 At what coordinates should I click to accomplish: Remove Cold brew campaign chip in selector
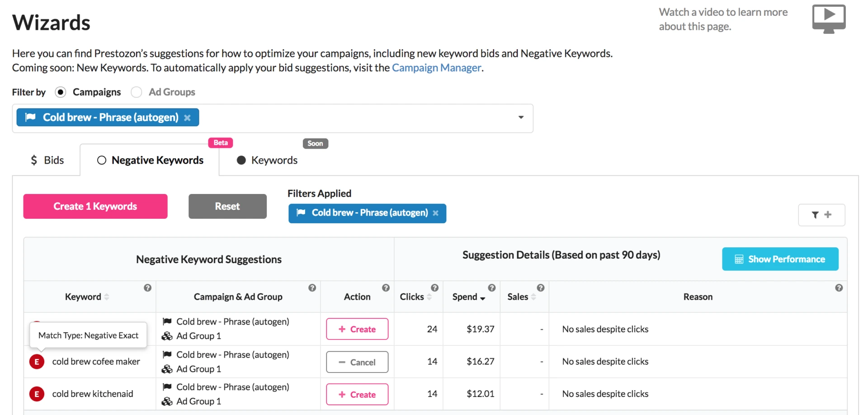(187, 118)
